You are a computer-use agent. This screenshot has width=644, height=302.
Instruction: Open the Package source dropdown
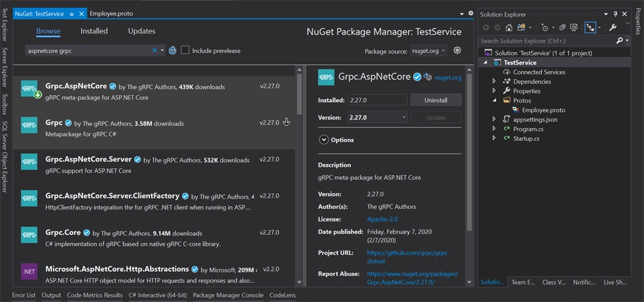coord(429,51)
